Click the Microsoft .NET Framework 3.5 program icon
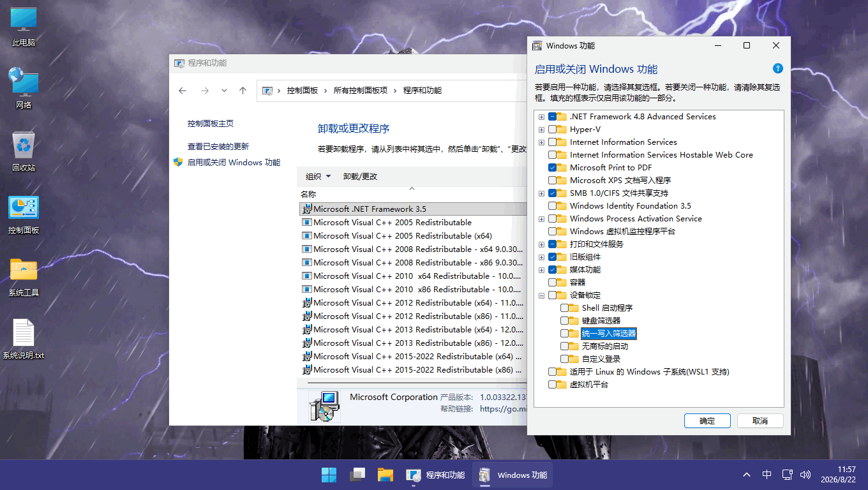The height and width of the screenshot is (490, 868). point(306,209)
